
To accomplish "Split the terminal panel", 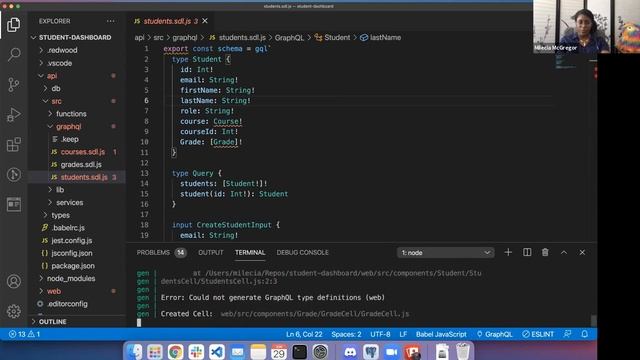I will pos(527,252).
